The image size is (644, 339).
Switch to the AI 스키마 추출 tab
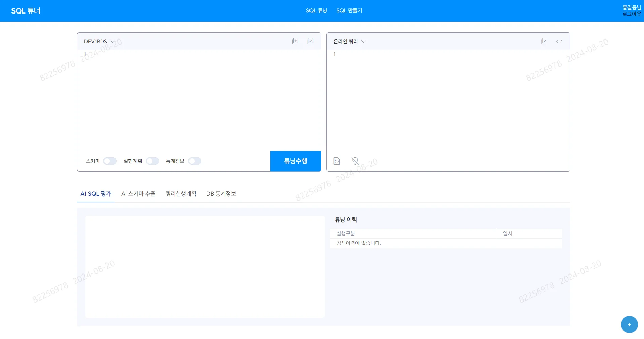(138, 193)
